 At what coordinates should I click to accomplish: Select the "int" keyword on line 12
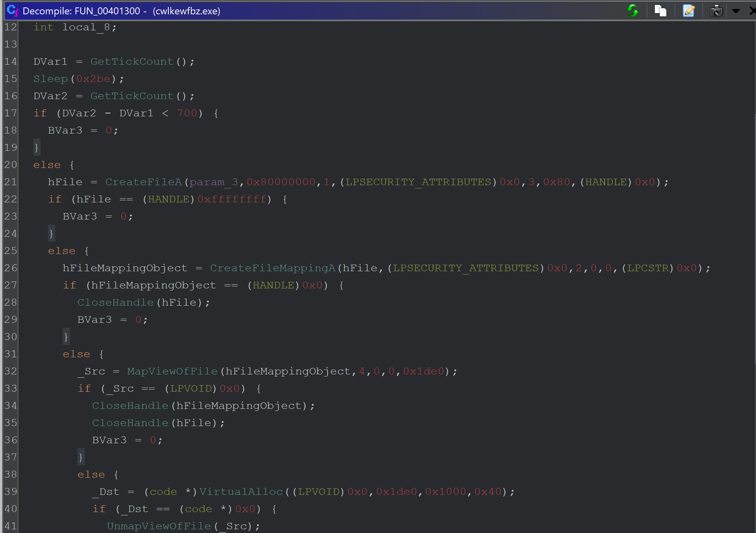43,27
